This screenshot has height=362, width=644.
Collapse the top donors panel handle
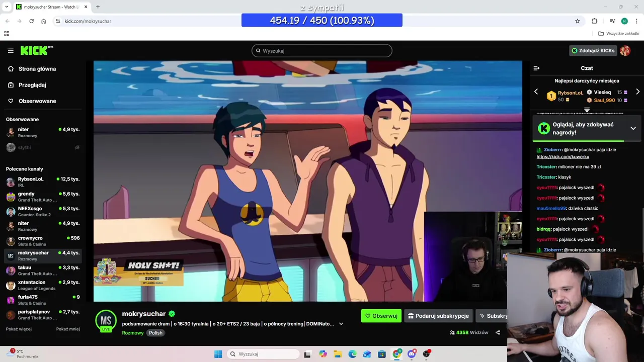pos(587,110)
